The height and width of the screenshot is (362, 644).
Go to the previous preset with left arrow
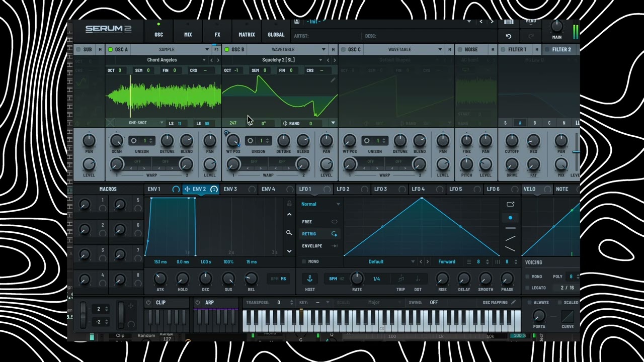tap(481, 22)
